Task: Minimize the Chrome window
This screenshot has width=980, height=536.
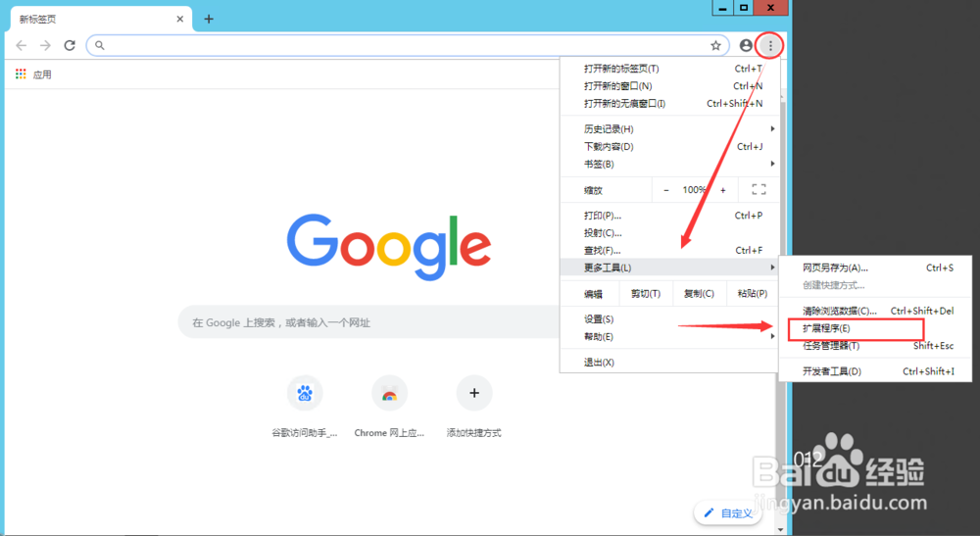Action: point(722,8)
